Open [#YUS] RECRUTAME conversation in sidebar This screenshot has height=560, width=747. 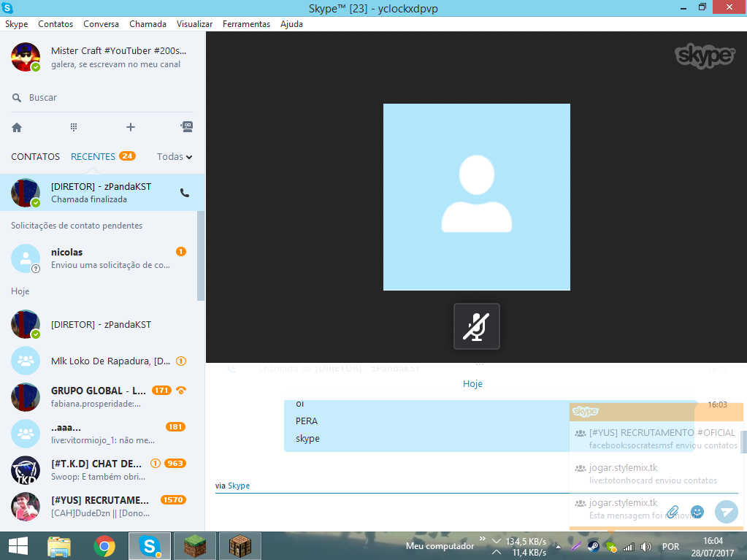click(99, 507)
